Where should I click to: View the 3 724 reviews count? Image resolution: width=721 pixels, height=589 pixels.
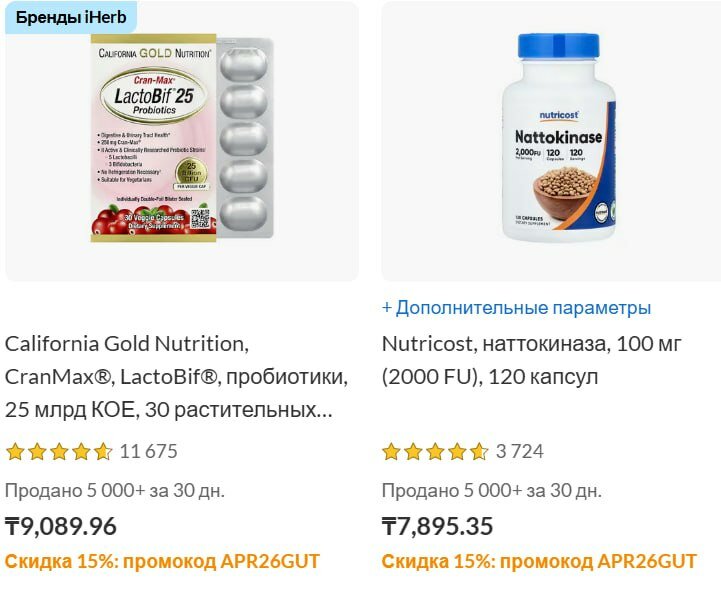[520, 452]
